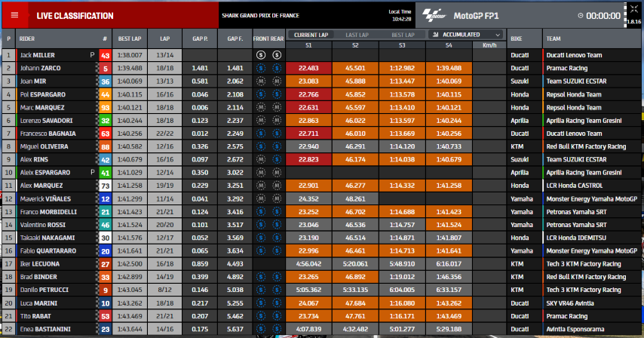Select Marc Marquez's number 93 badge
Screen dimensions: 644x338
tap(105, 108)
